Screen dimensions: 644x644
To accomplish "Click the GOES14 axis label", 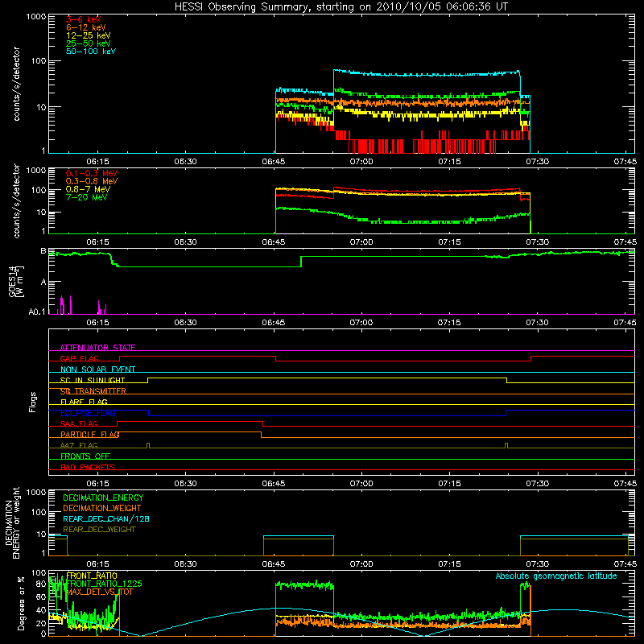I will coord(16,281).
